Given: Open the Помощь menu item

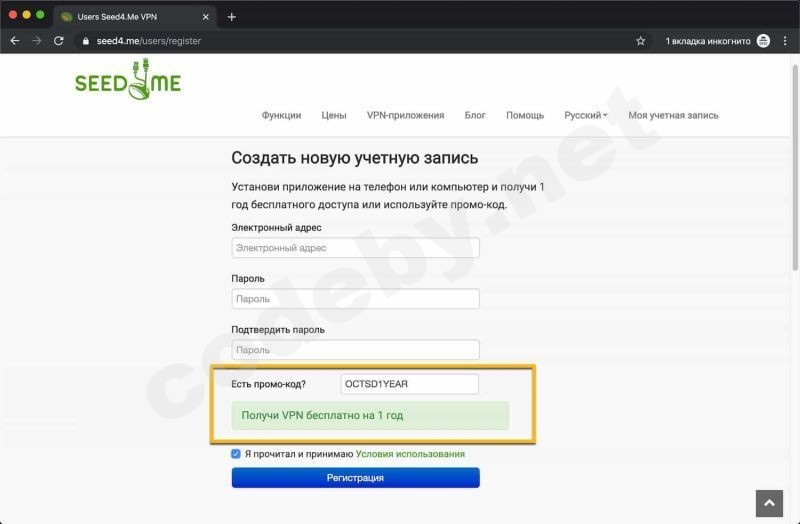Looking at the screenshot, I should 524,115.
